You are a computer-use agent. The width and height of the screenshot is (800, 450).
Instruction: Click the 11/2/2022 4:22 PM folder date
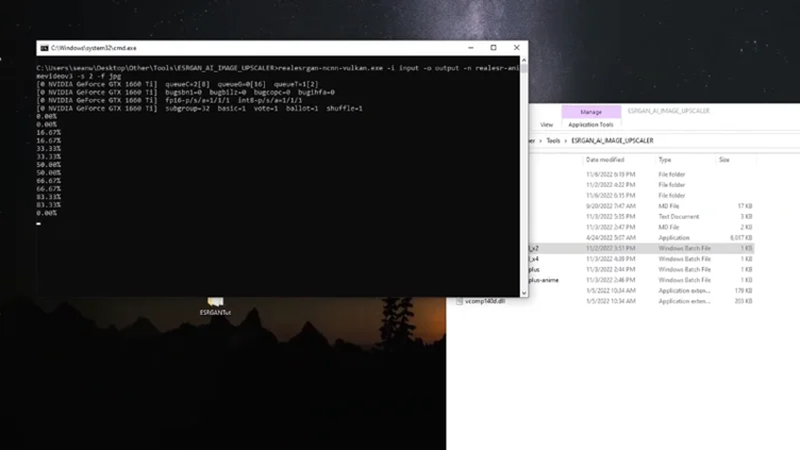[x=611, y=185]
